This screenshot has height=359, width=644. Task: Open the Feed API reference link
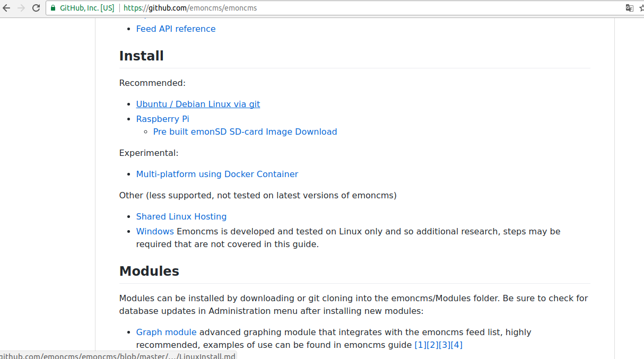[176, 29]
